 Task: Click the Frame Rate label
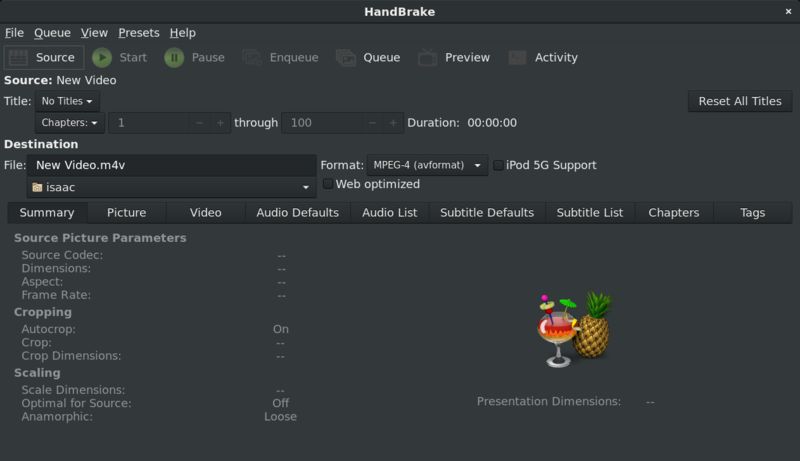pos(56,295)
